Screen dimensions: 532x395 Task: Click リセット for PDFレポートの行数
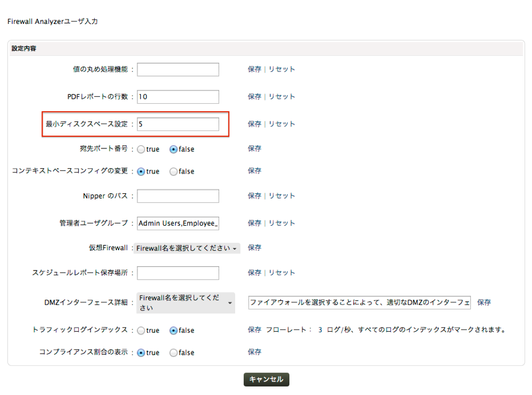coord(281,97)
